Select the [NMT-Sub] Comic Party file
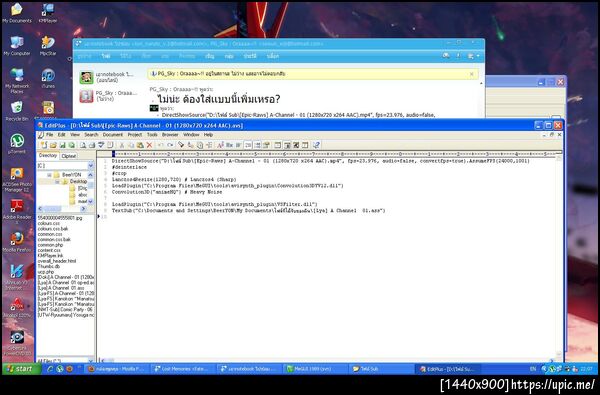The image size is (600, 395). 66,309
